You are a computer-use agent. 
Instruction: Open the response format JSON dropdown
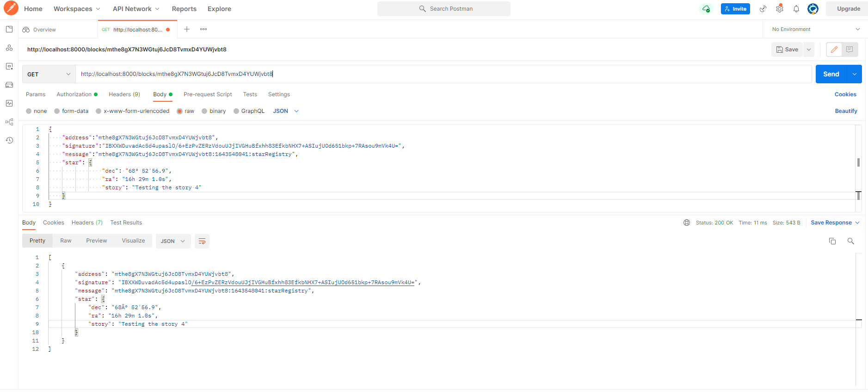pos(173,241)
